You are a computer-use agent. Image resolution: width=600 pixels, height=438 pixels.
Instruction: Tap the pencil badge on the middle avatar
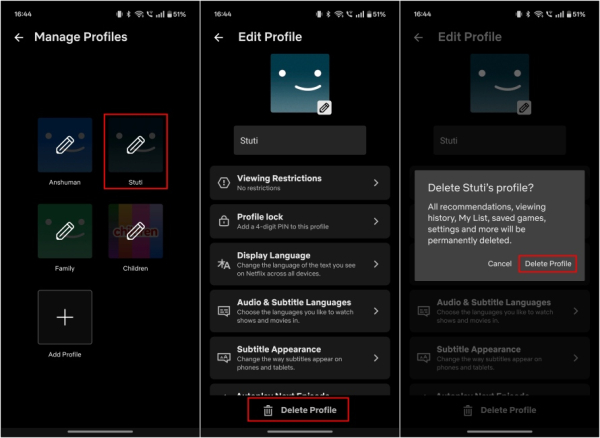(x=324, y=107)
